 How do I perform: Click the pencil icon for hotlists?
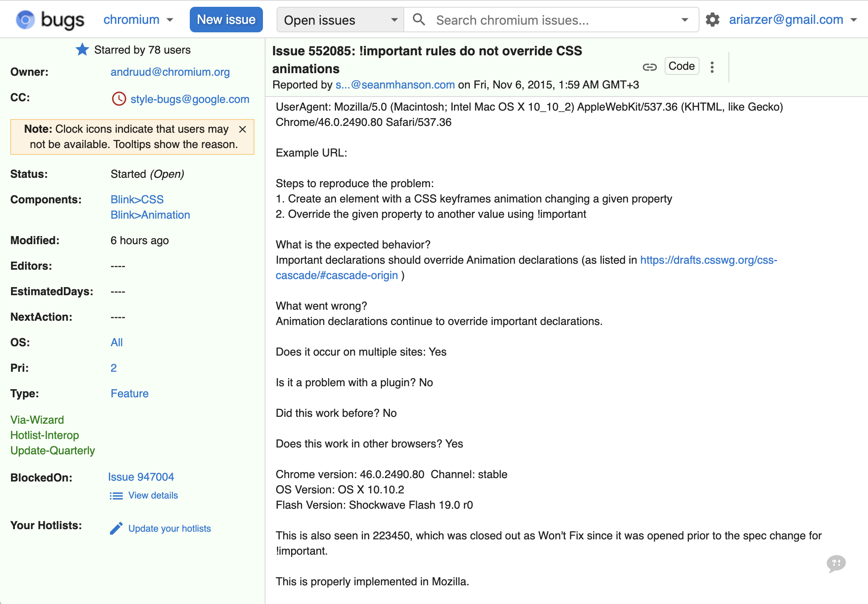[116, 528]
